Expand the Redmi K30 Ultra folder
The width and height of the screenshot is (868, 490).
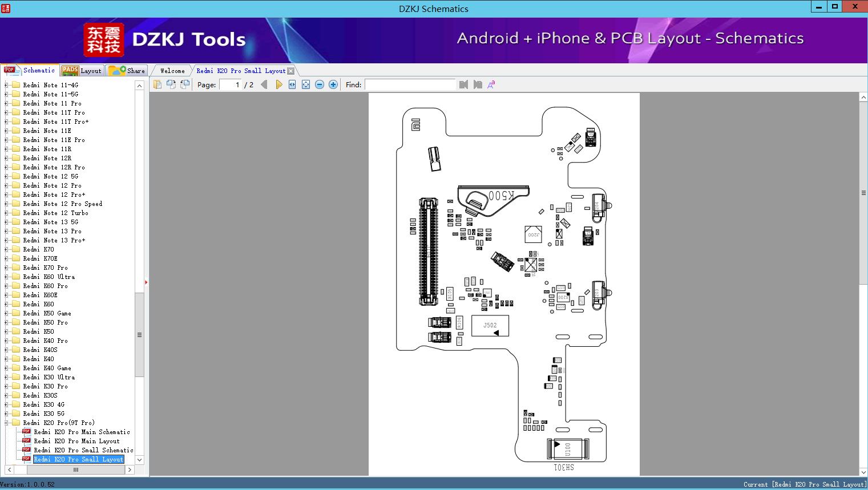(x=6, y=377)
